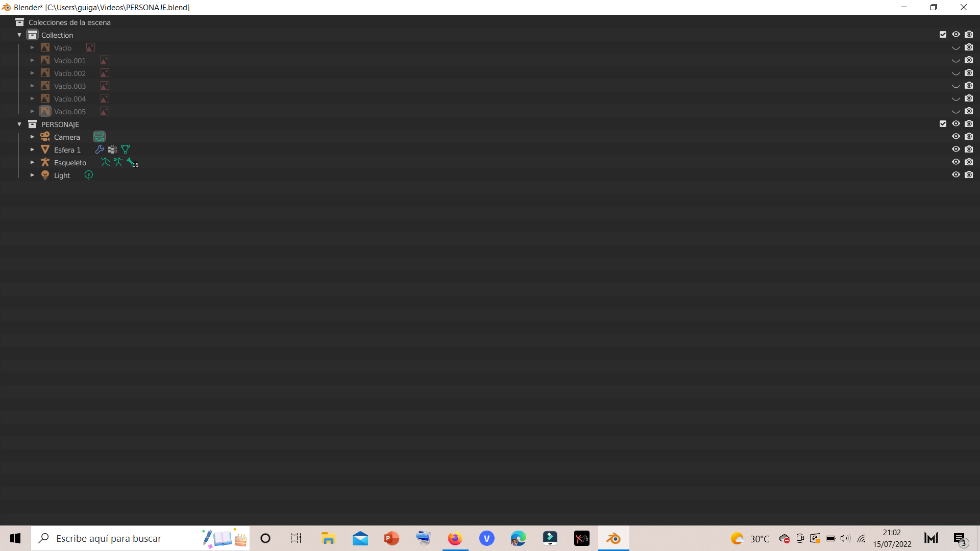Hide the Camera object in viewport
The image size is (980, 551).
(x=955, y=137)
